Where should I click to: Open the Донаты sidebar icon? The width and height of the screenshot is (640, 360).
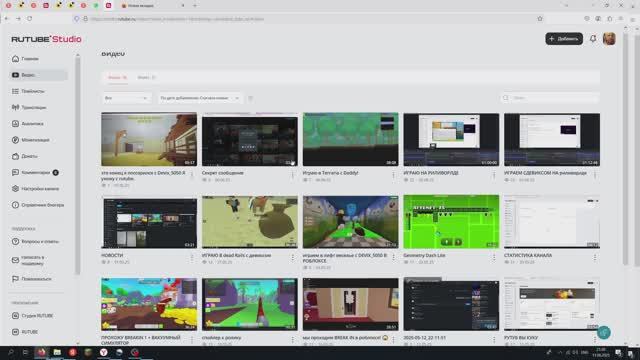(16, 156)
